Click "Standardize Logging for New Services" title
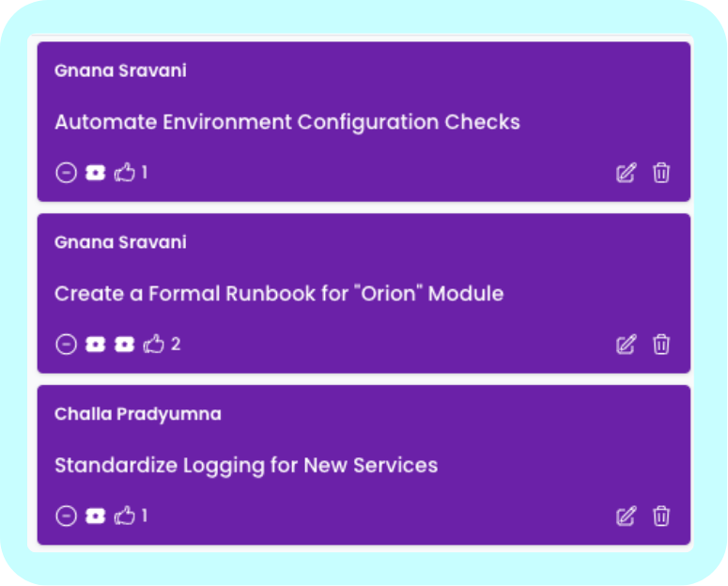The width and height of the screenshot is (728, 586). tap(246, 466)
